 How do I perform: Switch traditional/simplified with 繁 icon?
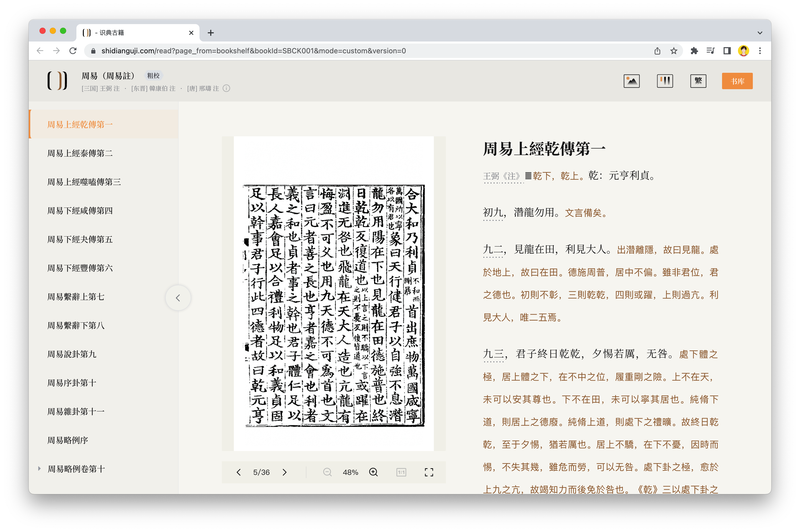pos(698,81)
